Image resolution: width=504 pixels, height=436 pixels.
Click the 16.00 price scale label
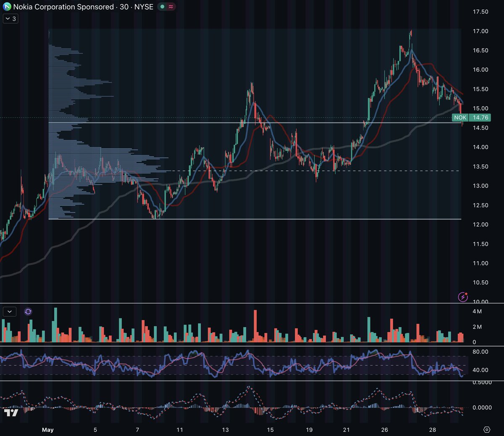point(480,70)
